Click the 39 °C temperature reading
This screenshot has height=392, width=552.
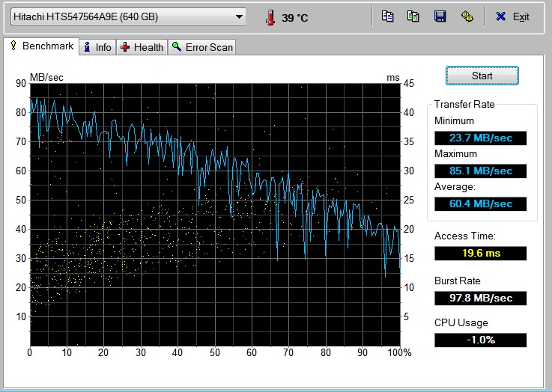tap(294, 18)
